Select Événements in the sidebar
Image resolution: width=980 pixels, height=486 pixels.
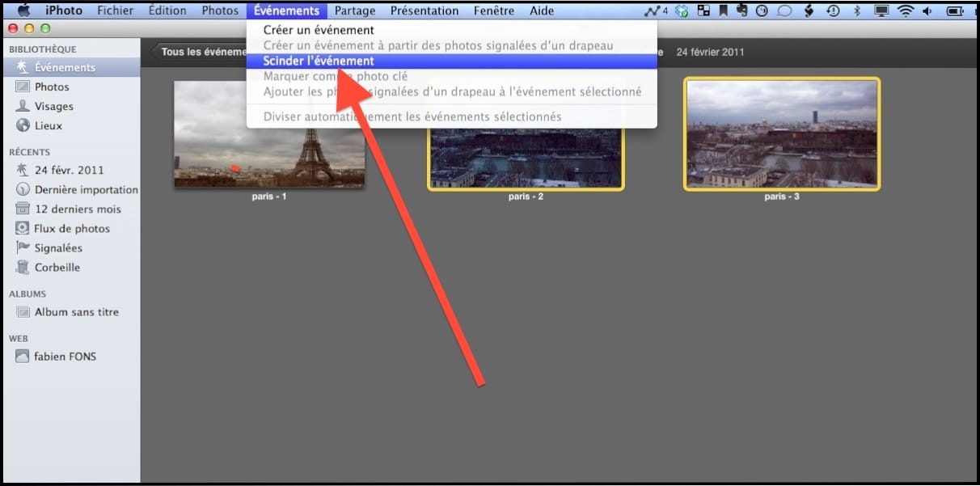(72, 67)
